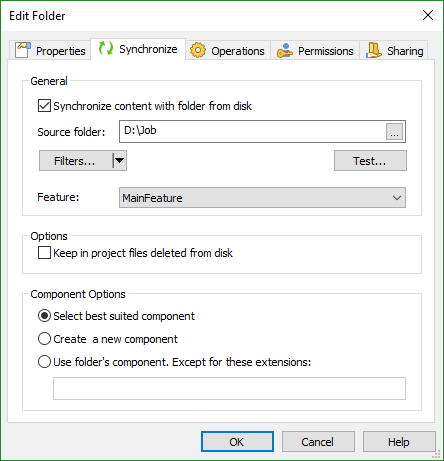Image resolution: width=444 pixels, height=461 pixels.
Task: Click the Sharing tab icon
Action: [374, 50]
